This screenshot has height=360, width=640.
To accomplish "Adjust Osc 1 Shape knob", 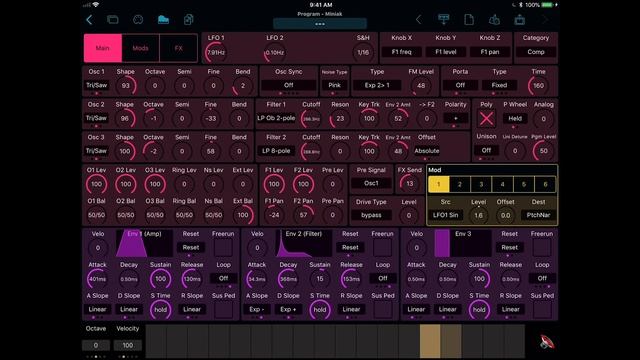I will (125, 86).
